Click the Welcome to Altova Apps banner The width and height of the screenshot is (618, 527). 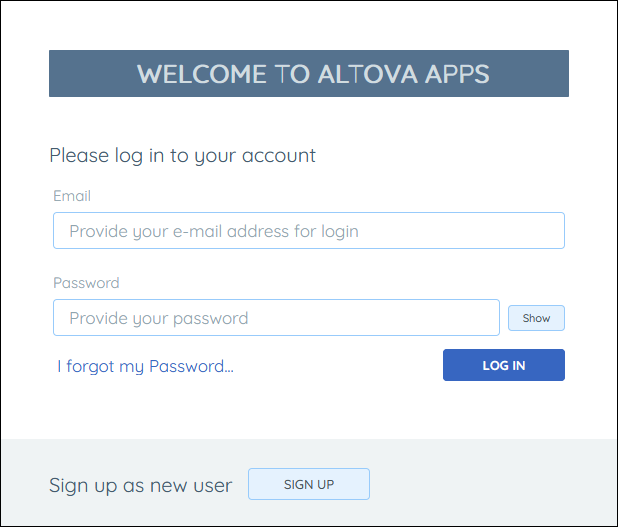309,73
